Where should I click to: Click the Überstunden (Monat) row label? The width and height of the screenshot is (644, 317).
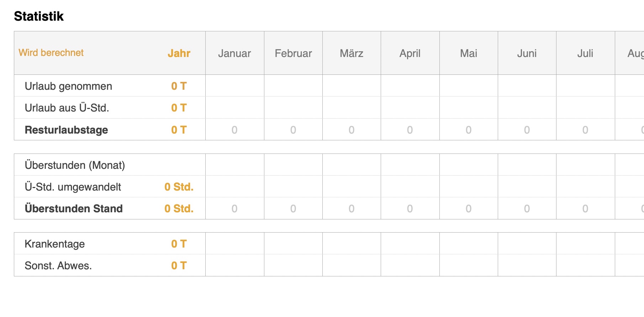click(x=75, y=165)
